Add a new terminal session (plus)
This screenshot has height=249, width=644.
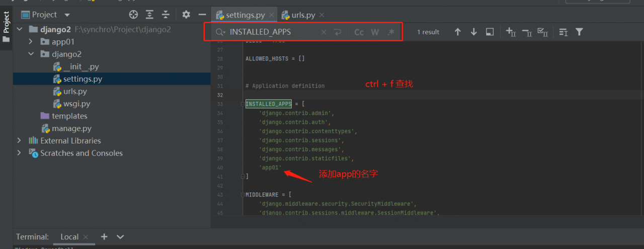(x=104, y=236)
